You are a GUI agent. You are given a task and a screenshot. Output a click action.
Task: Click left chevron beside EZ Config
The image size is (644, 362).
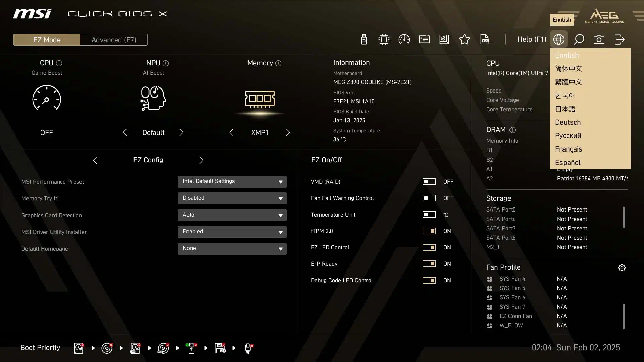tap(95, 160)
